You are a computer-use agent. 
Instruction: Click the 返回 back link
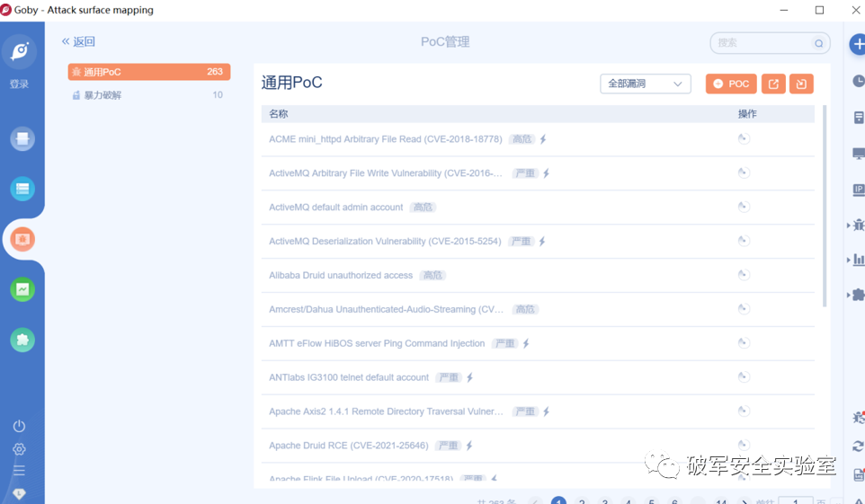click(x=78, y=41)
